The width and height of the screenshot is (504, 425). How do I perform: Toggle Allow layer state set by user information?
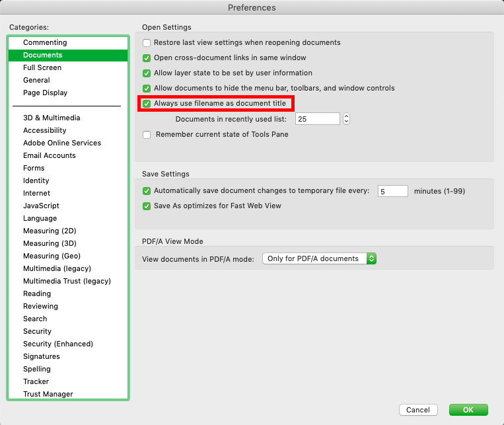[x=147, y=73]
